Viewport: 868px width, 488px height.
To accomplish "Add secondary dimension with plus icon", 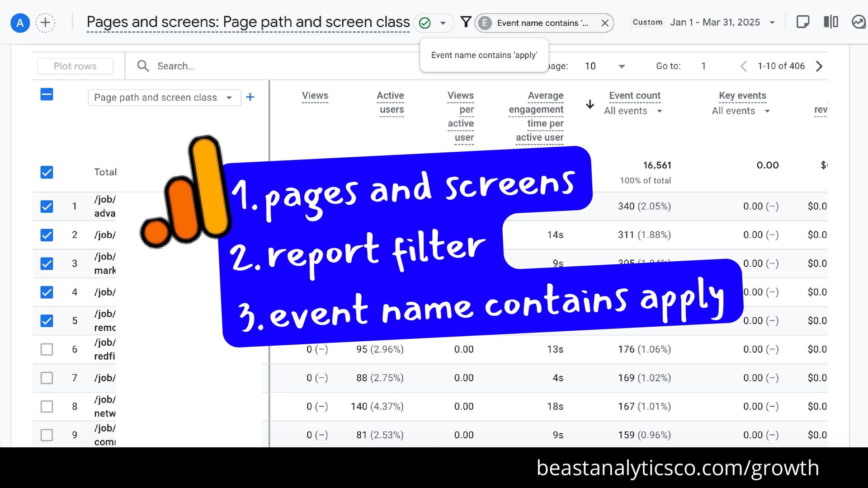I will 250,97.
